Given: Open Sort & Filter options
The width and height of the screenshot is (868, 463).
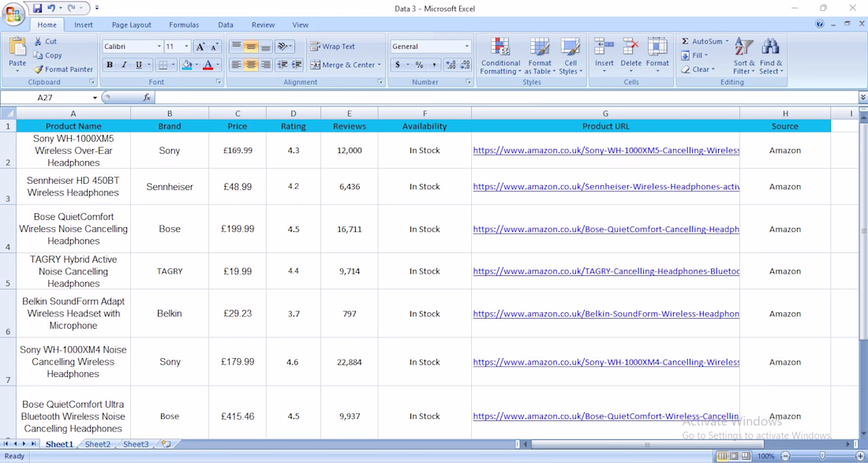Looking at the screenshot, I should [x=744, y=57].
